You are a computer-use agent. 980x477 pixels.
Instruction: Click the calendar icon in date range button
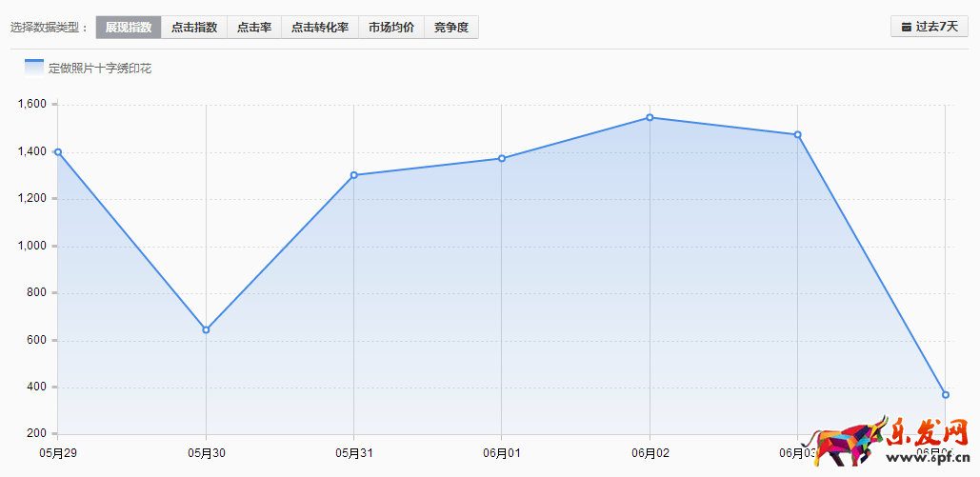tap(906, 27)
